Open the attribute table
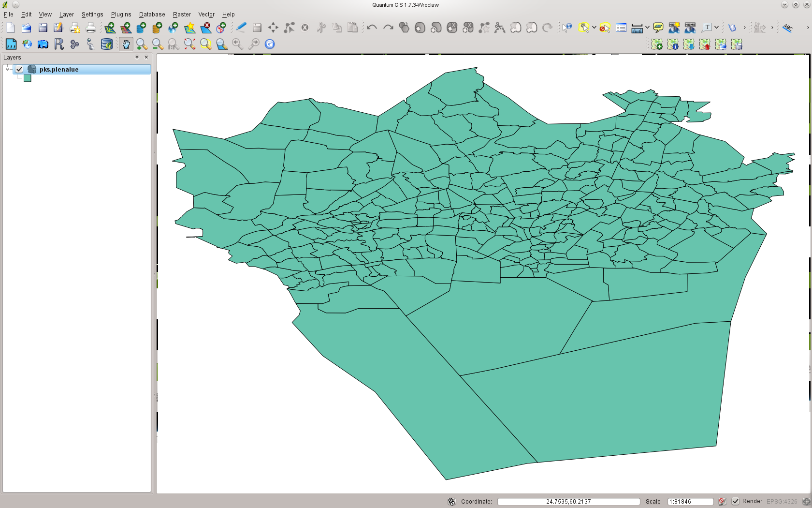The width and height of the screenshot is (812, 508). click(x=621, y=28)
